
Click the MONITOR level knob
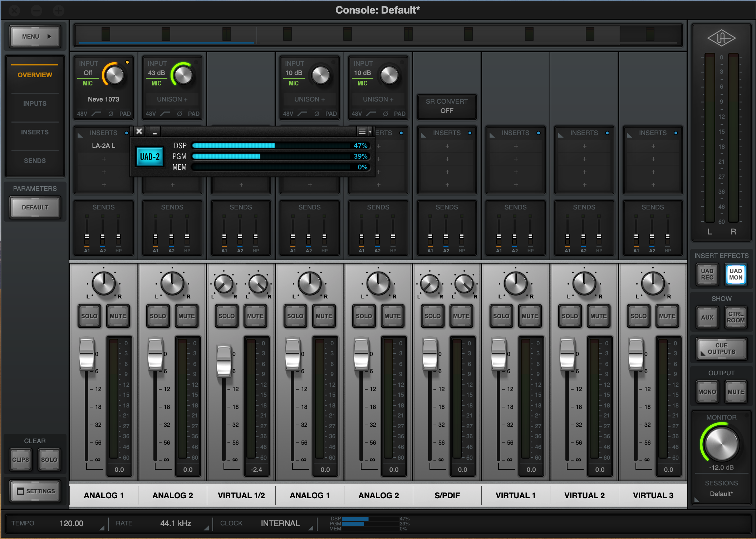[x=721, y=444]
